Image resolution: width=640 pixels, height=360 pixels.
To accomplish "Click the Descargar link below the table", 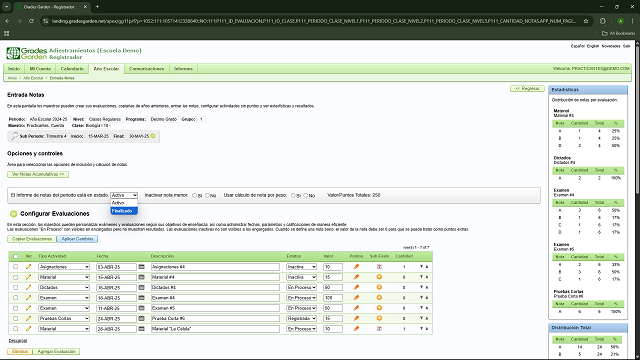I will (x=18, y=341).
